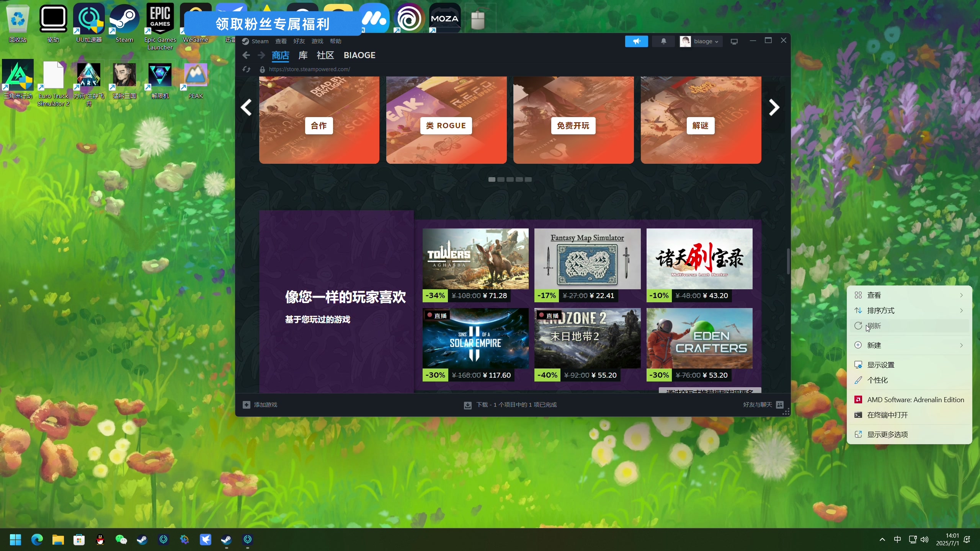Click the add game plus icon
Screen dimensions: 980x551
coord(247,404)
